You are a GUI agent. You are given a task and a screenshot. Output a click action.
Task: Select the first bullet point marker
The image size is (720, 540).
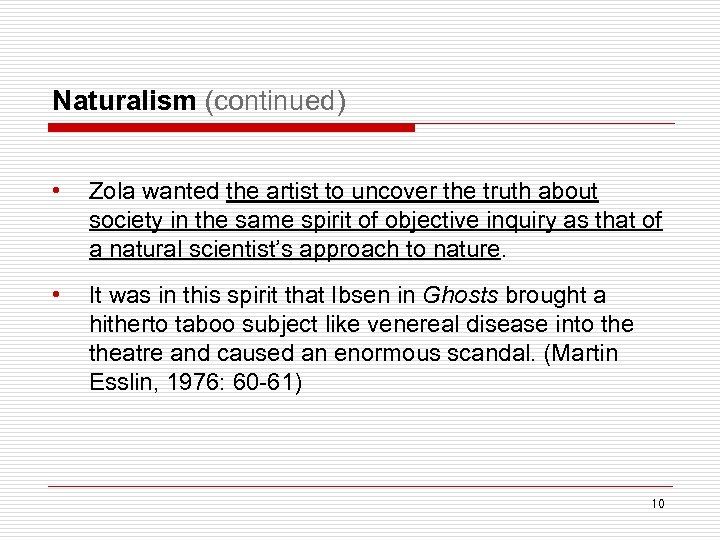click(x=61, y=191)
